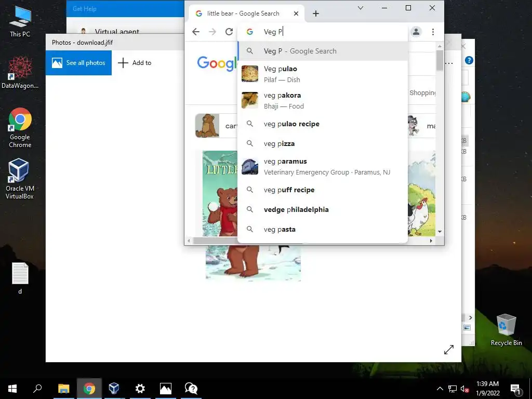532x399 pixels.
Task: Select 'veg paramus' Veterinary Emergency Group suggestion
Action: (x=323, y=167)
